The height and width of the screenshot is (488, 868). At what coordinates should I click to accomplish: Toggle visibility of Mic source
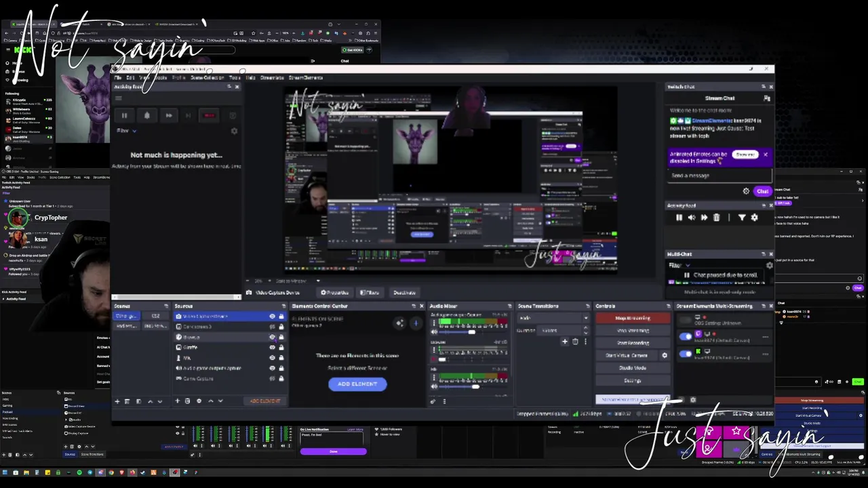[x=273, y=358]
